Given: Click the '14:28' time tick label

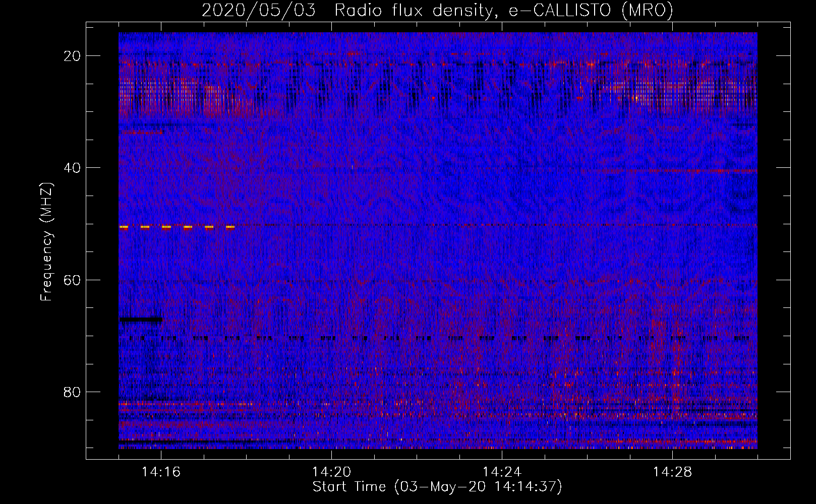Looking at the screenshot, I should click(x=672, y=472).
